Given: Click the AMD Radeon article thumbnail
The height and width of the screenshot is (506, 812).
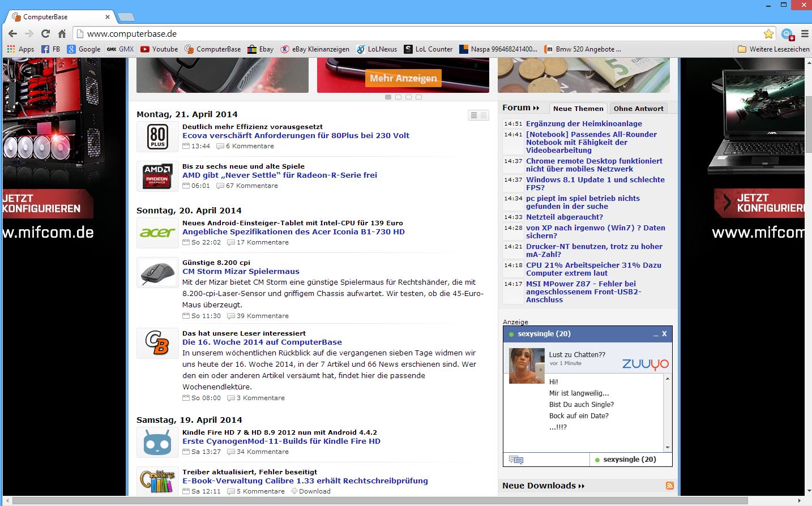Looking at the screenshot, I should (x=158, y=177).
